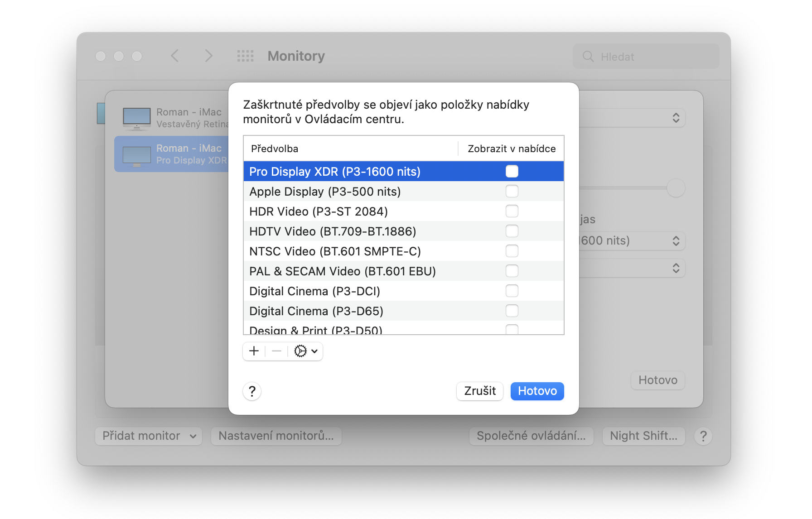Click the Zrušit button
The image size is (812, 519).
479,391
